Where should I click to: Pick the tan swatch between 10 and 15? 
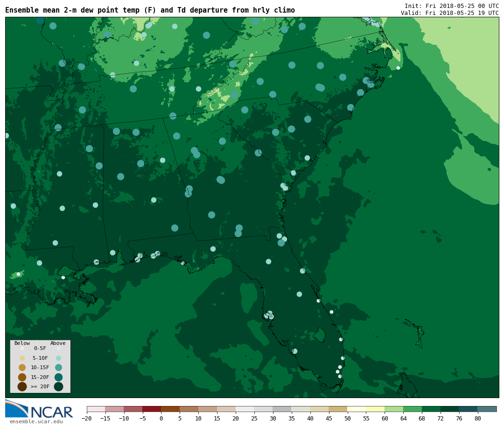point(208,409)
